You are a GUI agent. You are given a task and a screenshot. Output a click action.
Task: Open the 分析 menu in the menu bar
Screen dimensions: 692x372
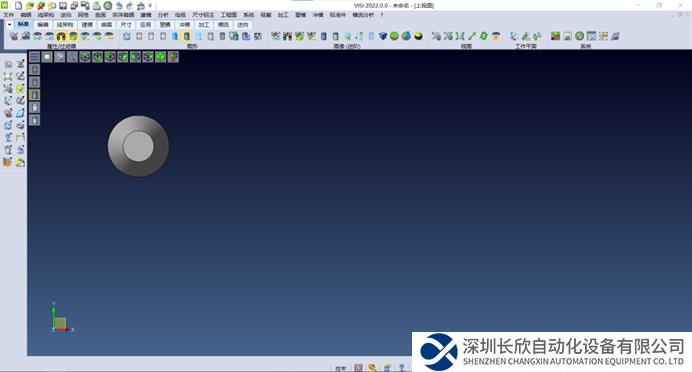point(163,15)
